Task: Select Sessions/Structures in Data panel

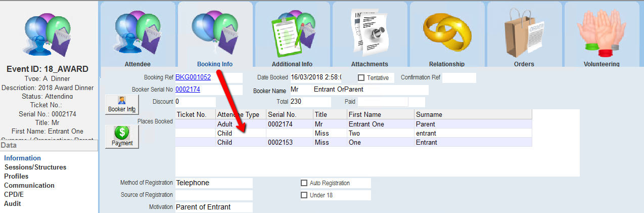Action: point(35,167)
